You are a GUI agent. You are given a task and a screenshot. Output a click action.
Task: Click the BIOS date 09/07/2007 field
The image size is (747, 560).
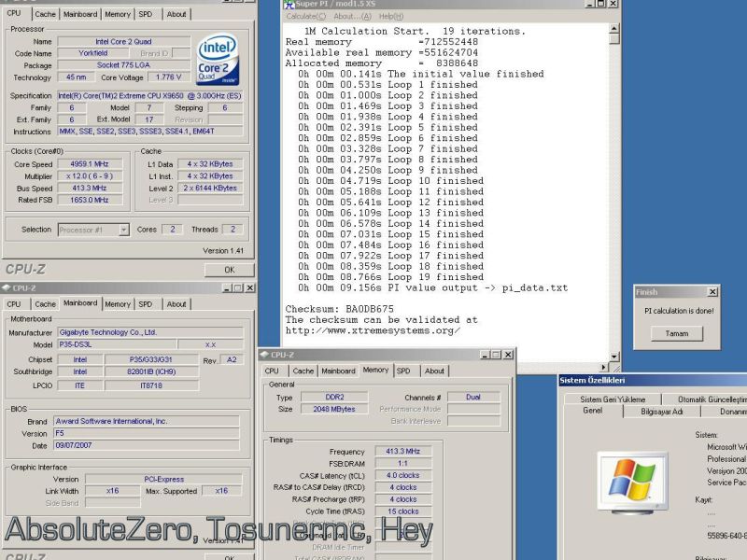pos(147,445)
